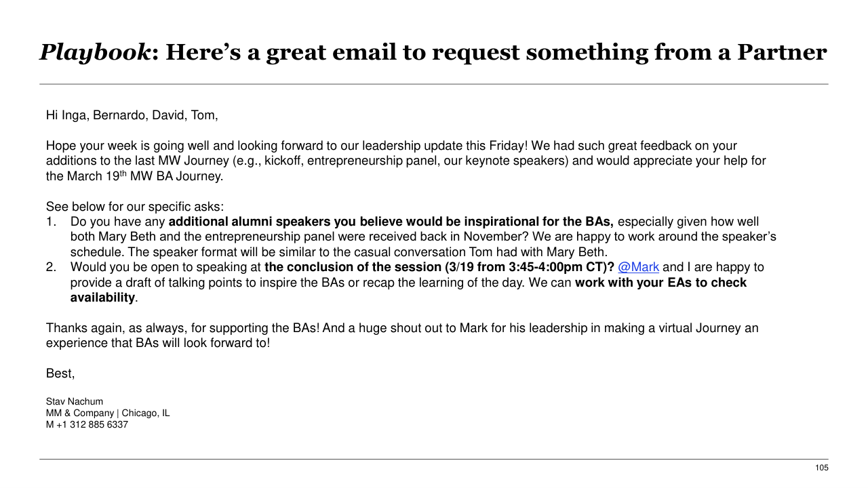Click the superscript "th" after March 19

click(x=123, y=174)
